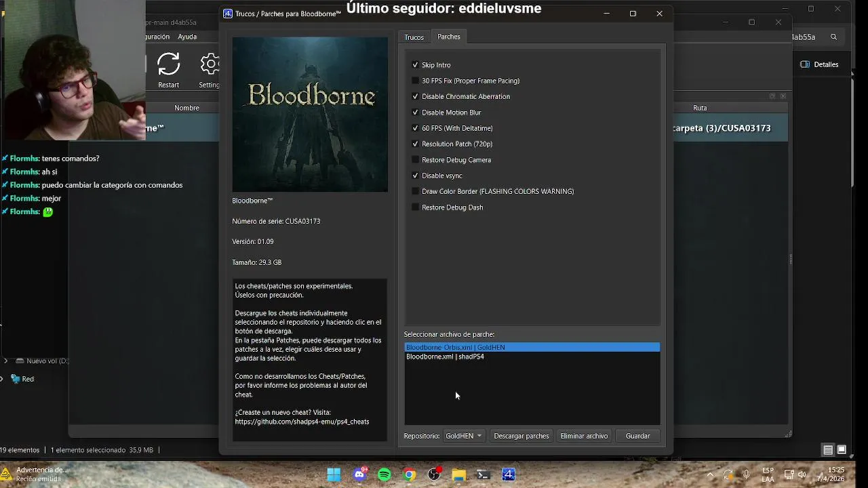Click the Ruta column header

point(700,108)
